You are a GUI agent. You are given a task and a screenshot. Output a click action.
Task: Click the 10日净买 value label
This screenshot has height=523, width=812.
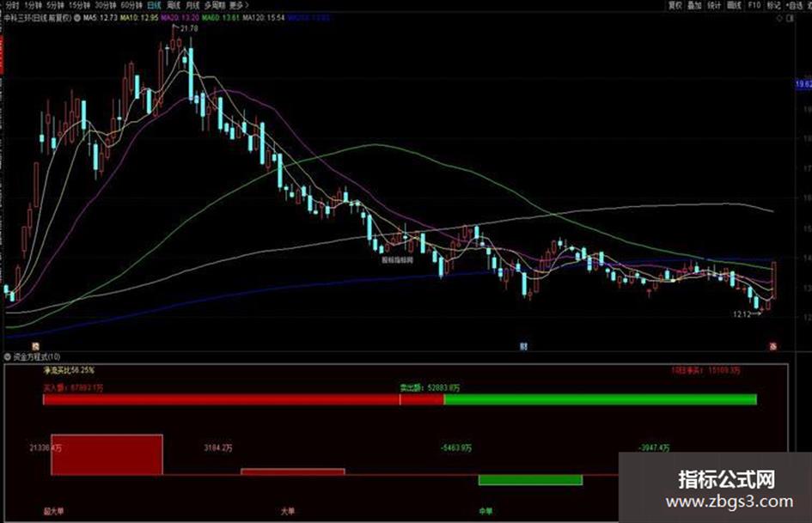(x=705, y=370)
